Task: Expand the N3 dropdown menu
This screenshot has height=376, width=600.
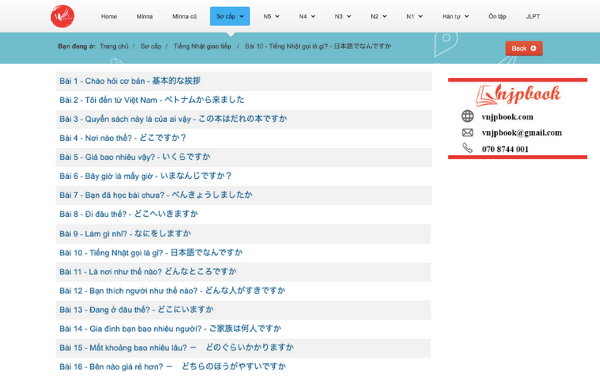Action: [x=343, y=16]
